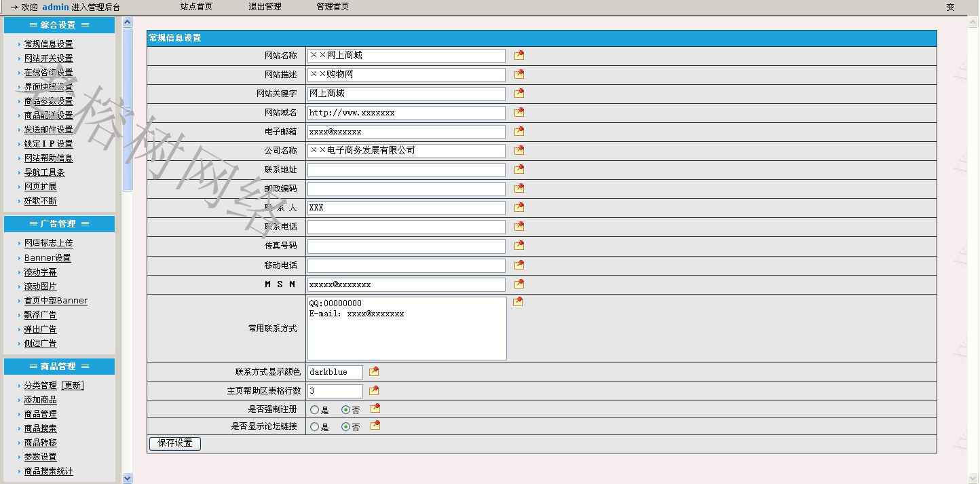Open the 网站开关设置 sidebar link
The width and height of the screenshot is (980, 484).
[48, 58]
